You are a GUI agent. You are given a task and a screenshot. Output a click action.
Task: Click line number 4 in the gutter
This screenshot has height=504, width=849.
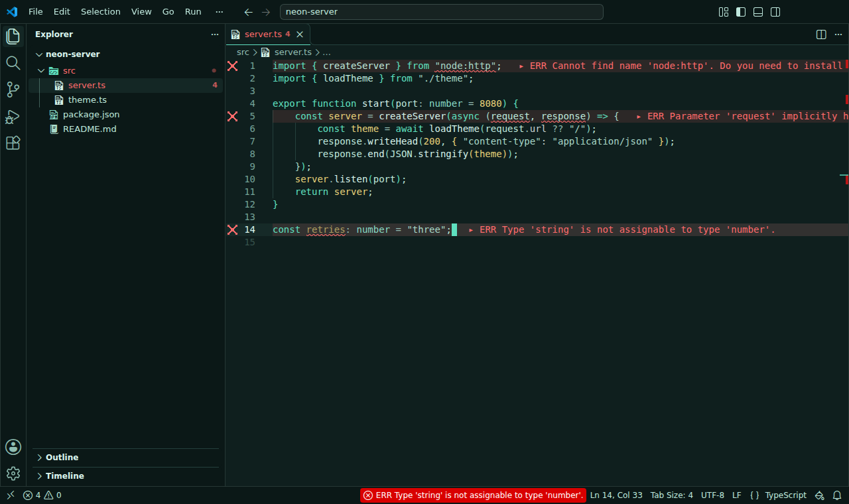click(x=252, y=103)
